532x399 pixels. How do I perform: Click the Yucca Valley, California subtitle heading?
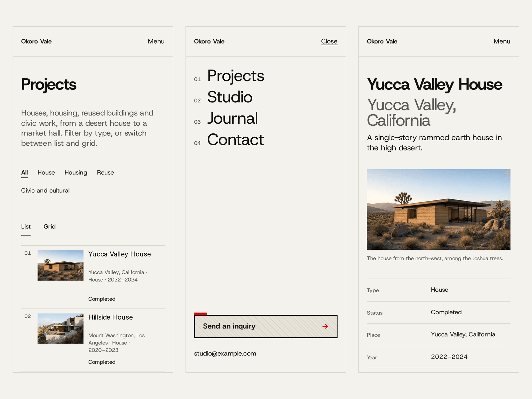coord(412,113)
